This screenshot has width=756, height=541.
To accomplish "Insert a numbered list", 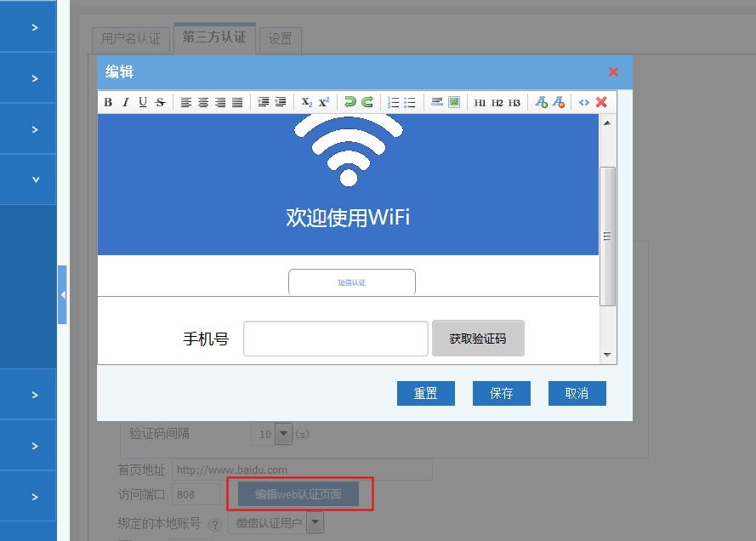I will [393, 102].
